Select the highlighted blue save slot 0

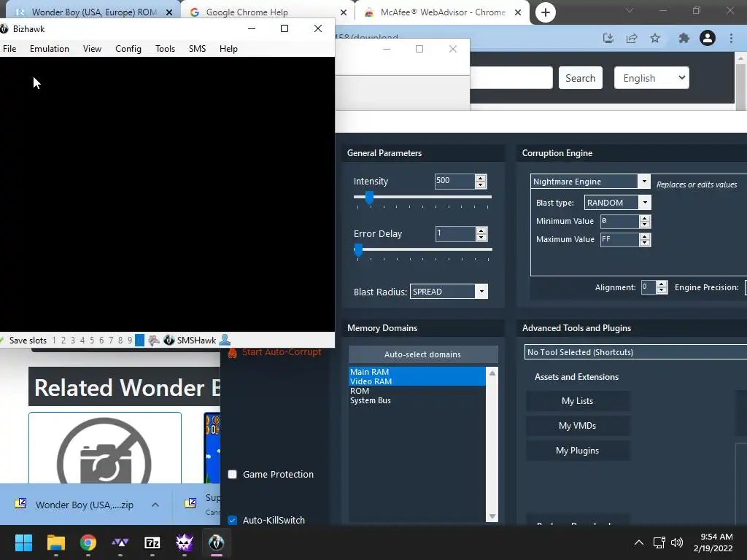pyautogui.click(x=139, y=340)
